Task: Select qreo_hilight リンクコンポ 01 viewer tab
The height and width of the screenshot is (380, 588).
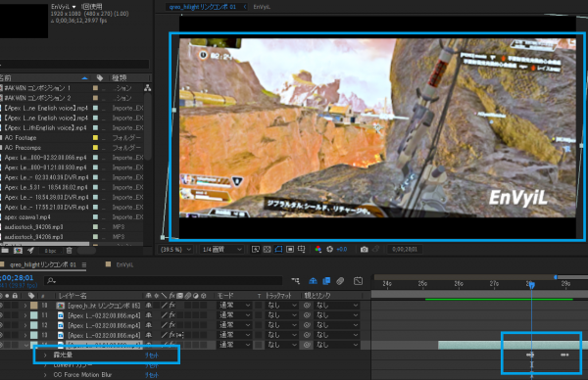Action: pos(203,7)
